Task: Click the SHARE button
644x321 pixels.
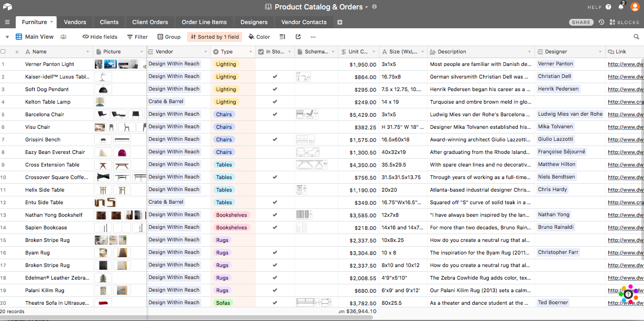Action: click(x=581, y=23)
